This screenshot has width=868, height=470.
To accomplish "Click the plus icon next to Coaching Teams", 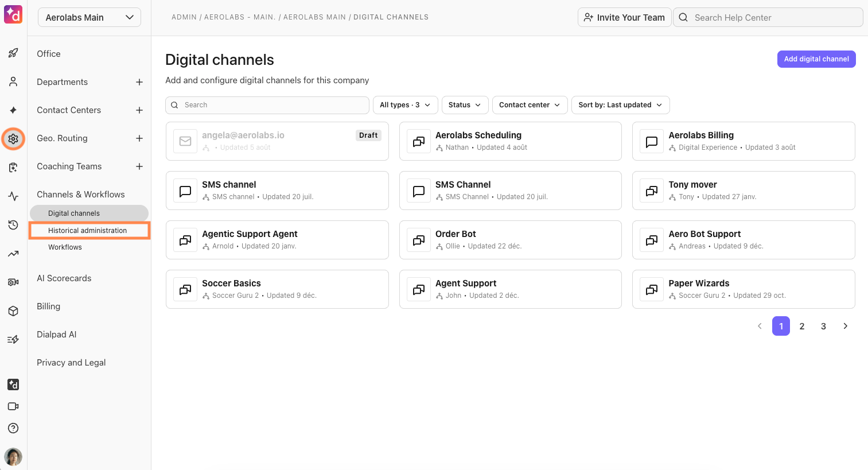I will 139,166.
